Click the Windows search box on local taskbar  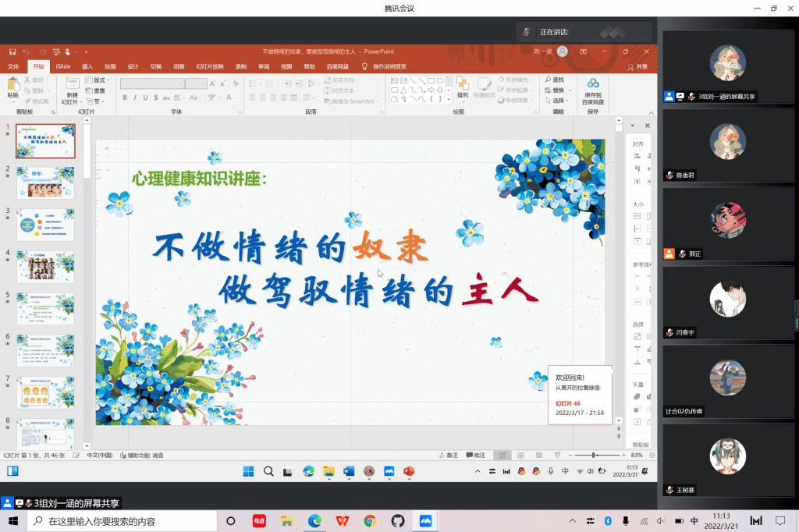[122, 521]
